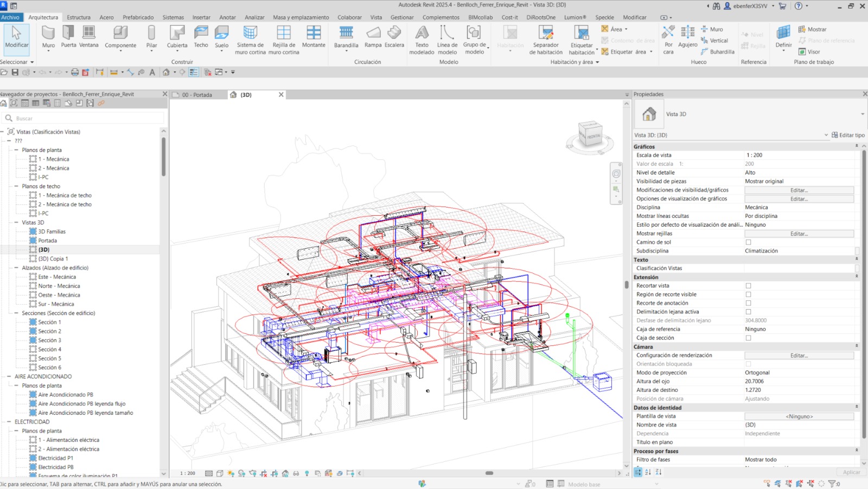Select the Pilar column tool
The image size is (868, 489).
click(x=152, y=37)
